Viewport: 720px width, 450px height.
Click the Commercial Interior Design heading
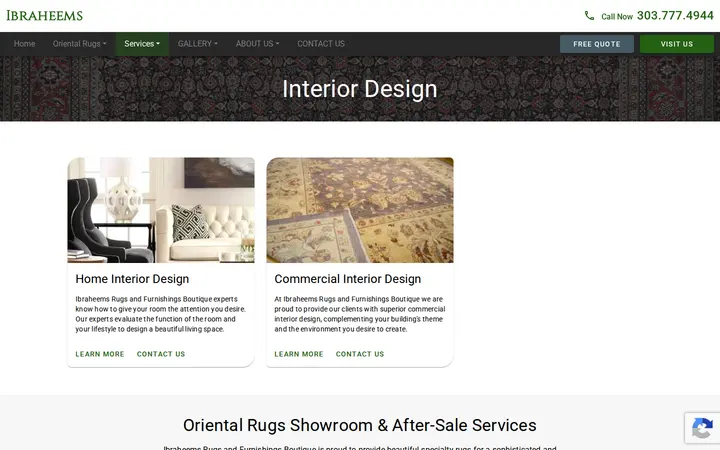pos(348,279)
